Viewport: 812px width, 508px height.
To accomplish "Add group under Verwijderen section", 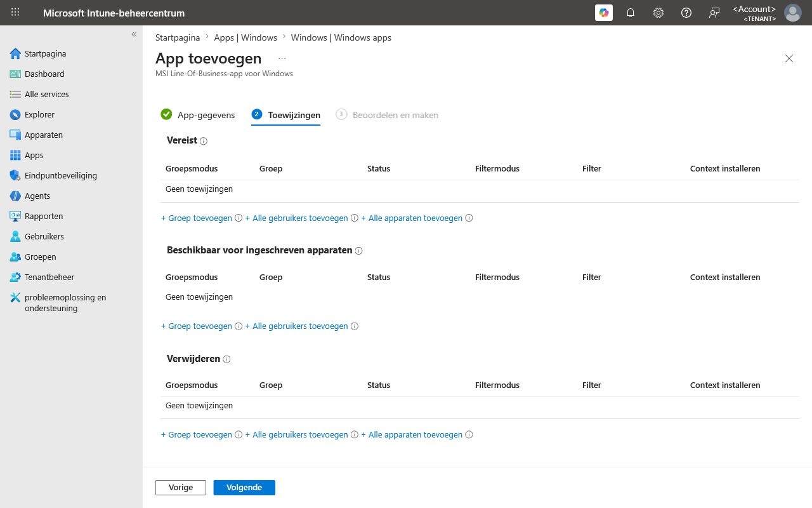I will [x=197, y=435].
